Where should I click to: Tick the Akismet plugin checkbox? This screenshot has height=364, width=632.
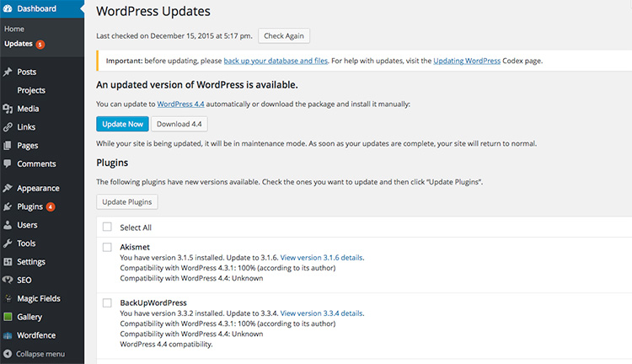(x=107, y=247)
